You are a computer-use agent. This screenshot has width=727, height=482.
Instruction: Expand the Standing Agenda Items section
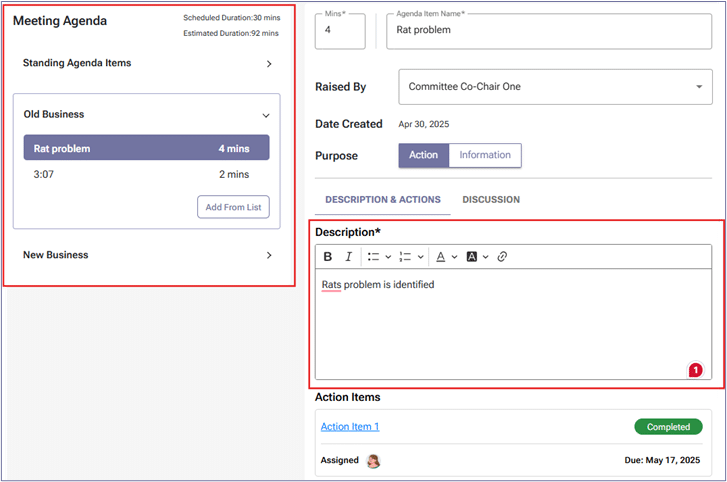click(x=269, y=64)
